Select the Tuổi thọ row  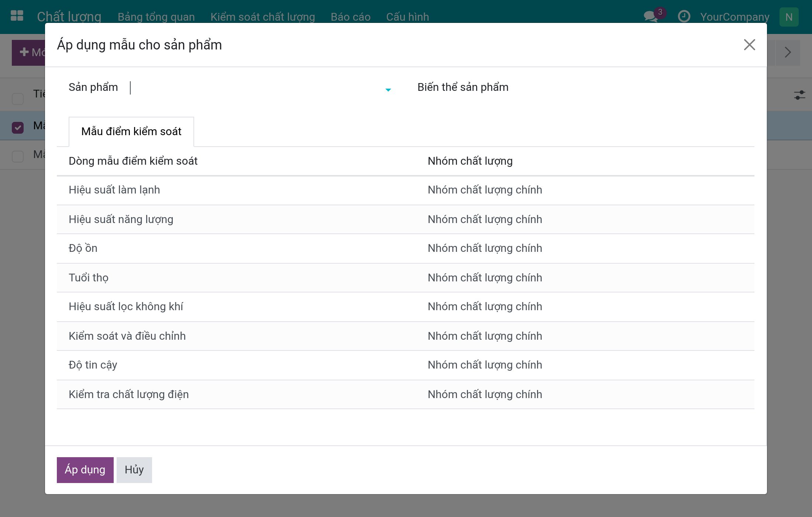405,278
